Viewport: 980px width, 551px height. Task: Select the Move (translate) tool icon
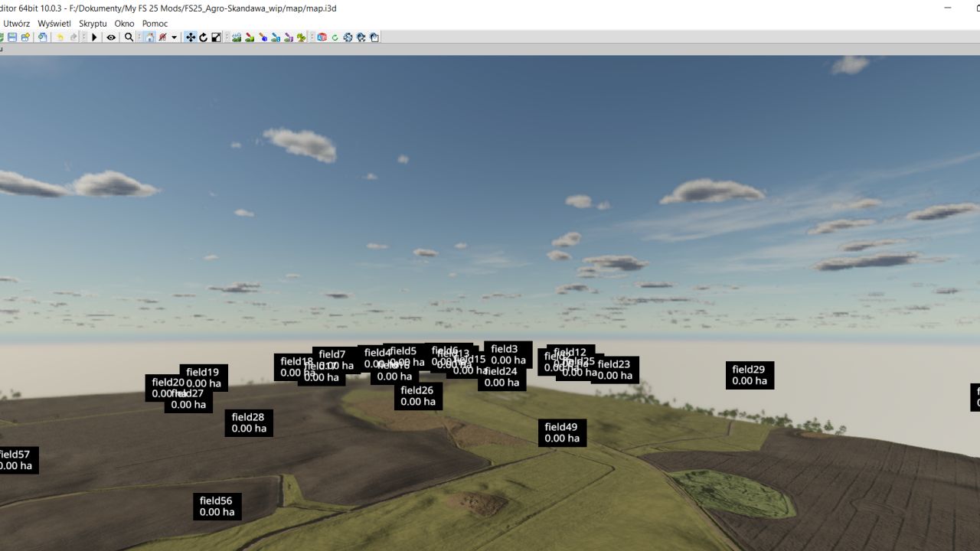191,37
